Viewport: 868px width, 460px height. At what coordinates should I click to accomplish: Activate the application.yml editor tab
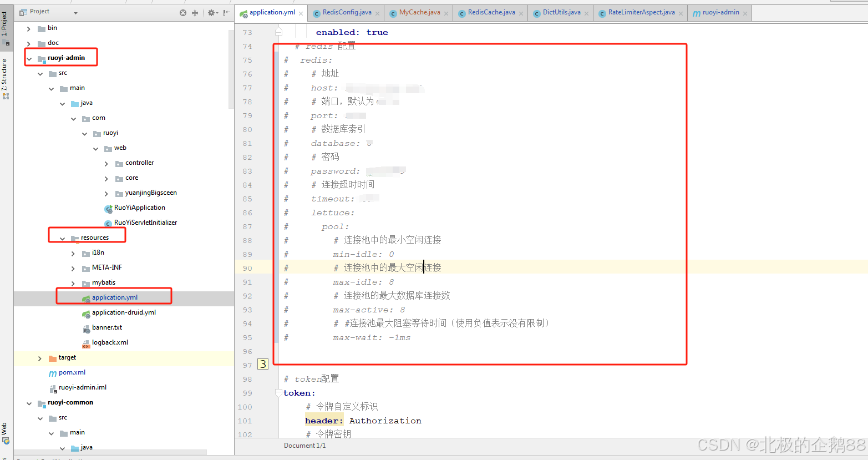click(x=272, y=12)
